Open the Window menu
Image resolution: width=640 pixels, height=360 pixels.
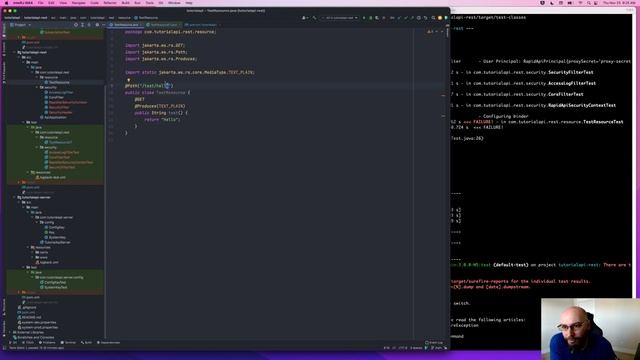point(174,3)
